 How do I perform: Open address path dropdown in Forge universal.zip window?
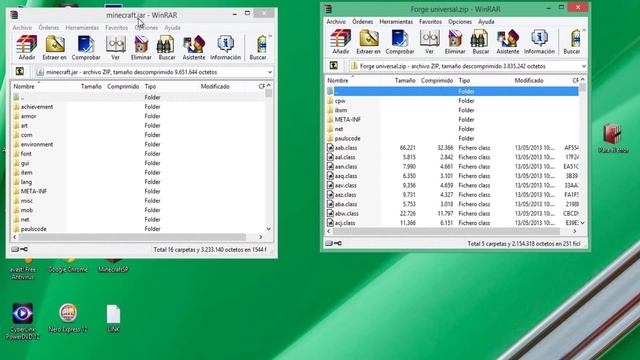click(x=584, y=66)
